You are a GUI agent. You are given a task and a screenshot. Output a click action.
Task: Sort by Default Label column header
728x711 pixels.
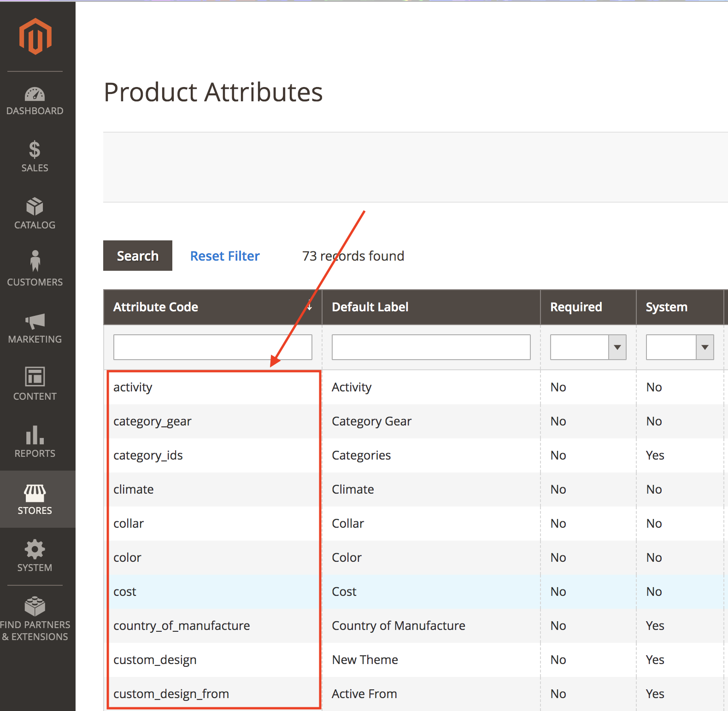click(370, 307)
